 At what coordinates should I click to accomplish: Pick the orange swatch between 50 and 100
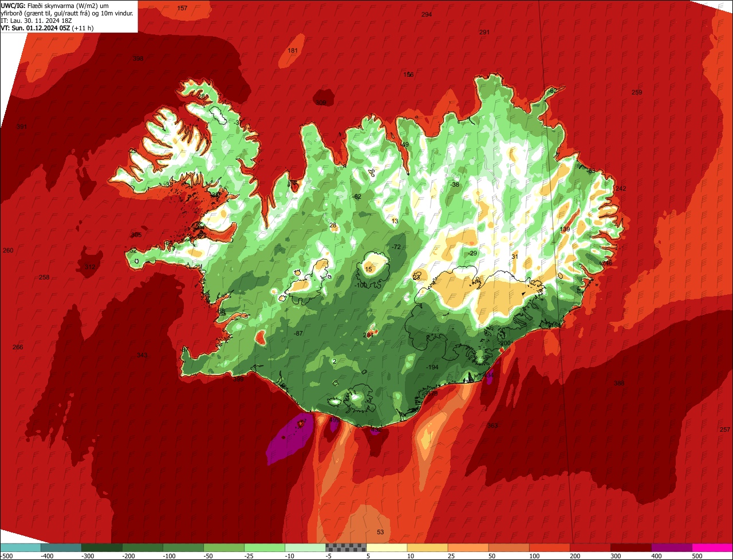click(509, 547)
